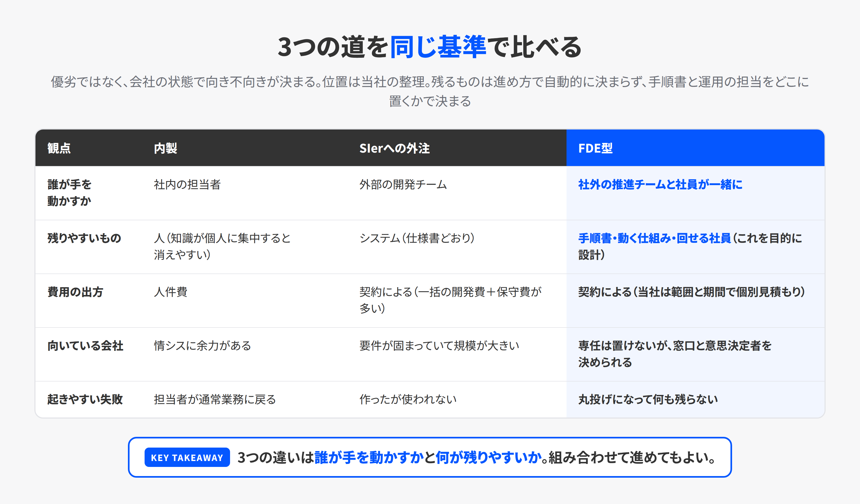860x504 pixels.
Task: Click the takeaway sentence 3つの違いは誰が手を動かすか
Action: coord(330,458)
